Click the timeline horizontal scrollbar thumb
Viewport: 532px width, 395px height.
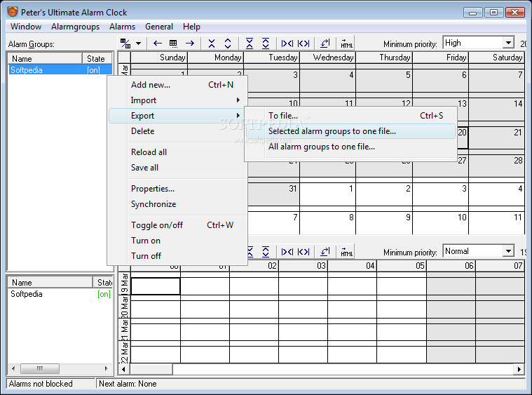(151, 369)
